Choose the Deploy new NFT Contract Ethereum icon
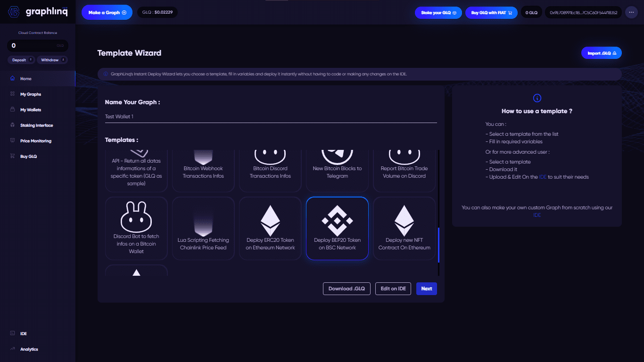 pos(404,220)
